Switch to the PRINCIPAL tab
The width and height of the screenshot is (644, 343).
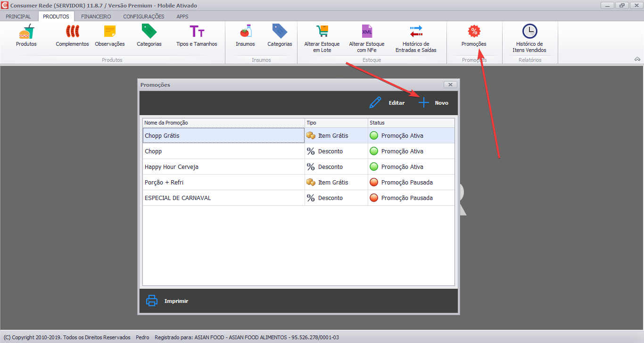tap(18, 17)
